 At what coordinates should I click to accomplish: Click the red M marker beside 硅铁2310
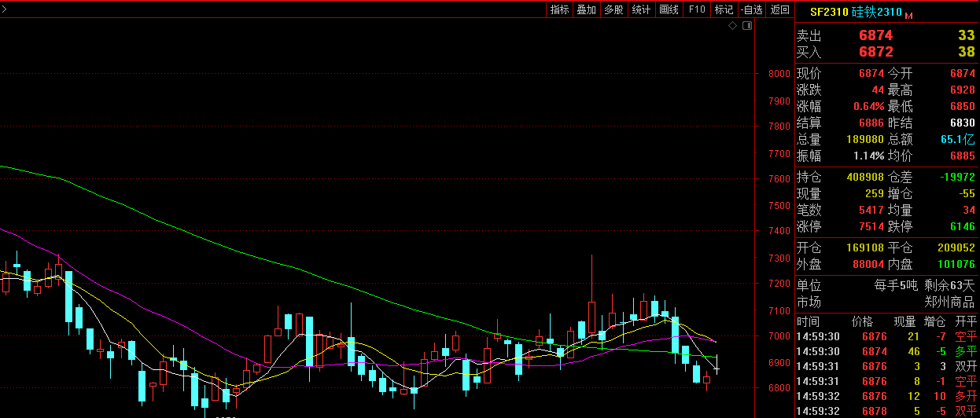(909, 15)
